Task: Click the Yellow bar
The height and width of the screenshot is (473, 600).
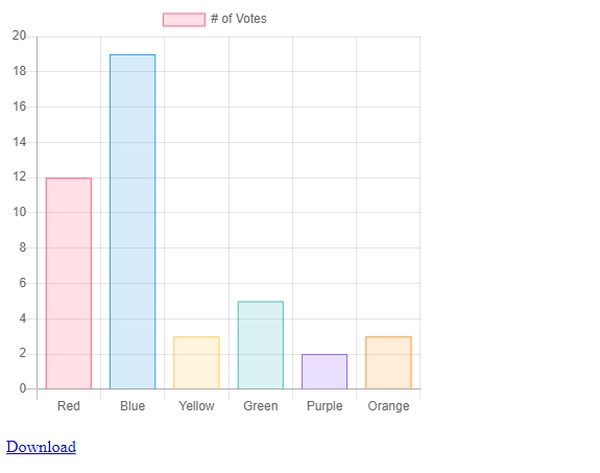Action: pyautogui.click(x=196, y=363)
